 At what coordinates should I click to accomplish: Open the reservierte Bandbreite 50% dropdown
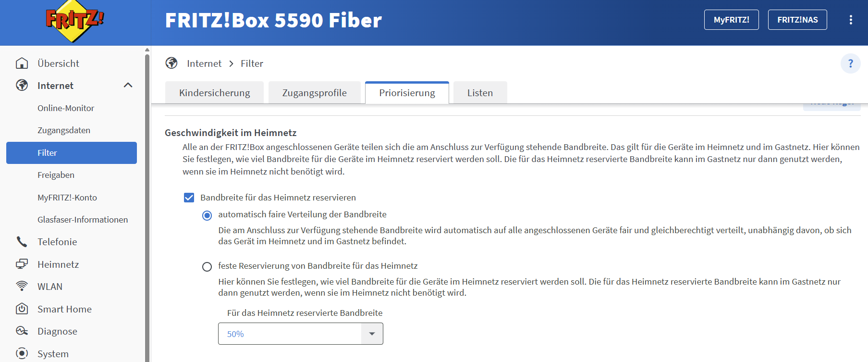[x=301, y=334]
